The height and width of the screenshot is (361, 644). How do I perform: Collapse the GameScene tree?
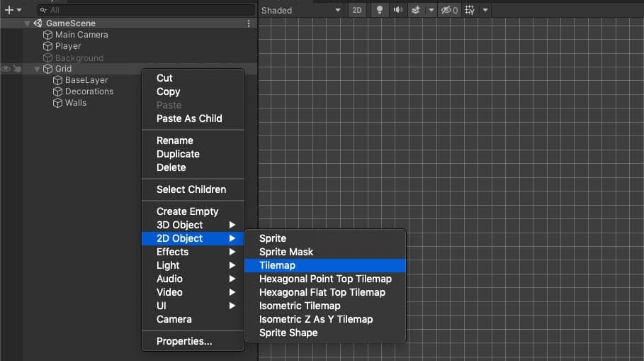pyautogui.click(x=27, y=23)
